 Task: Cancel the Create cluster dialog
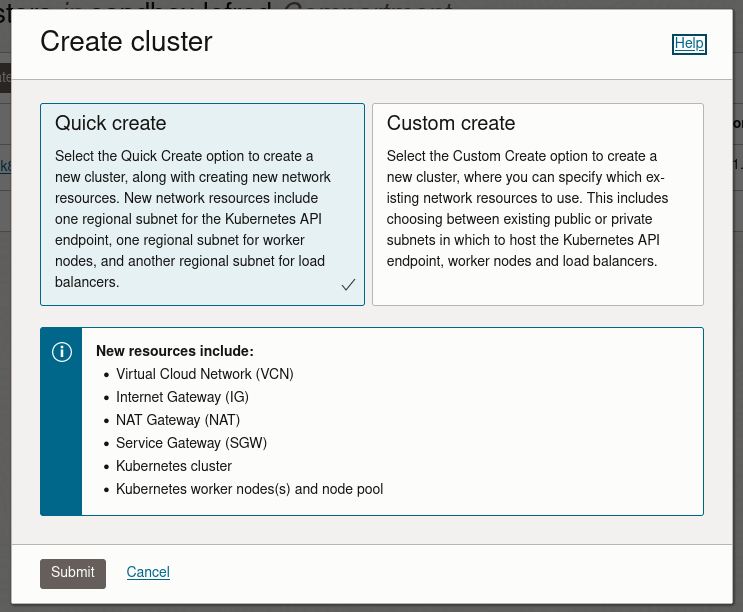[148, 572]
